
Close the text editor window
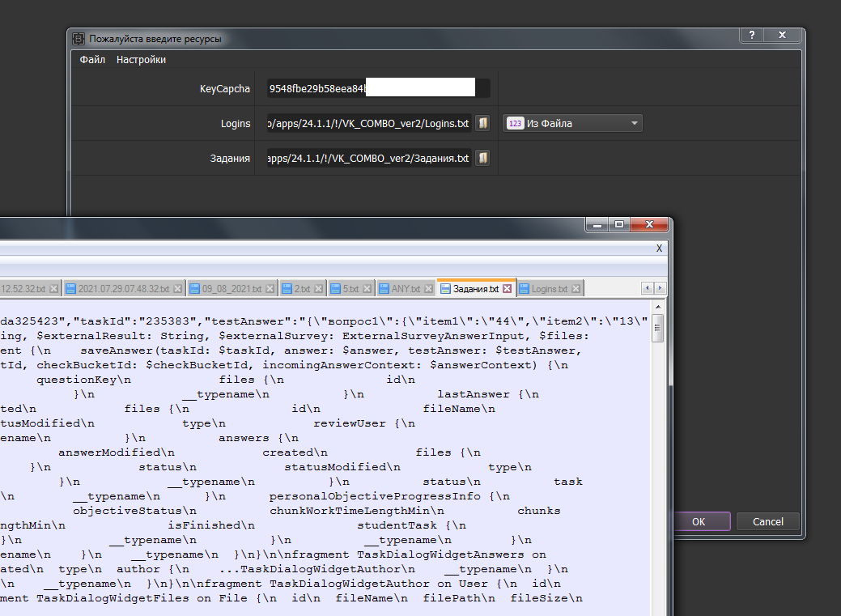[649, 224]
